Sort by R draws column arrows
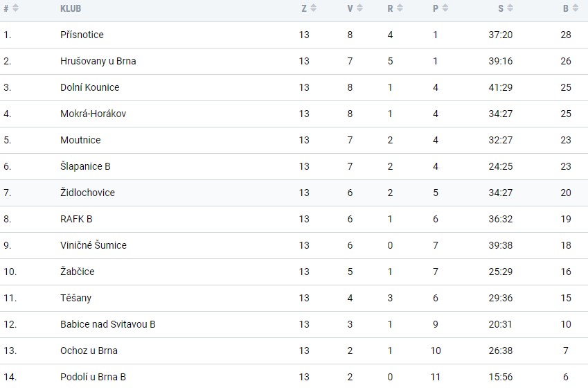The height and width of the screenshot is (390, 588). pos(400,8)
